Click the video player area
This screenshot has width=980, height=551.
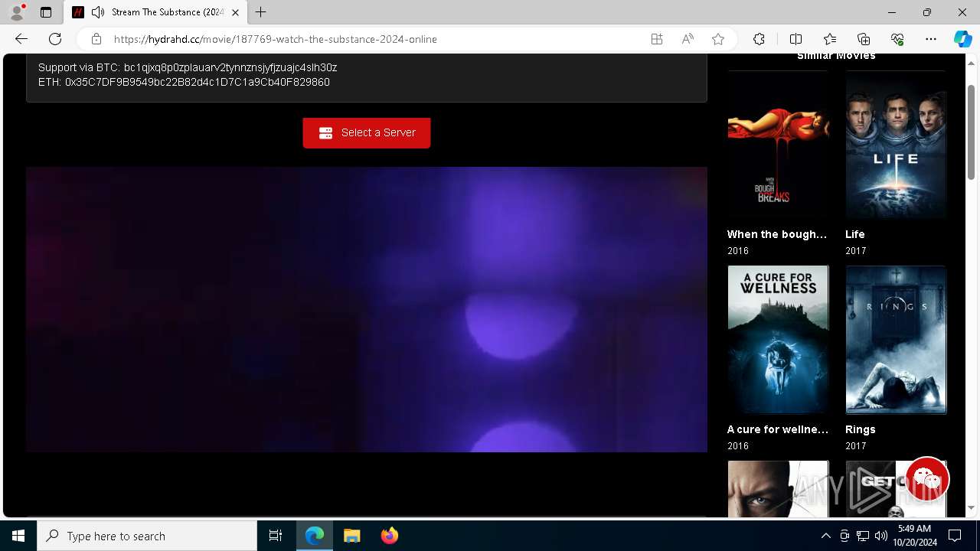367,309
